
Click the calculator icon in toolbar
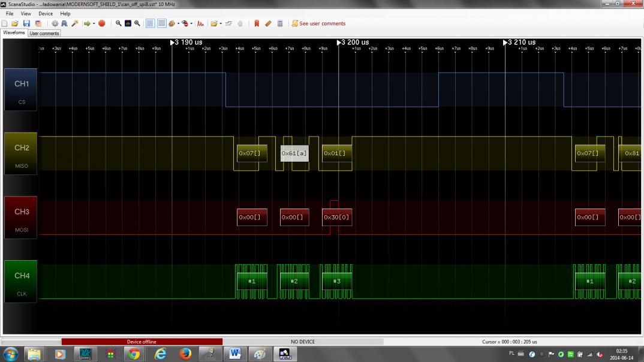click(x=280, y=23)
